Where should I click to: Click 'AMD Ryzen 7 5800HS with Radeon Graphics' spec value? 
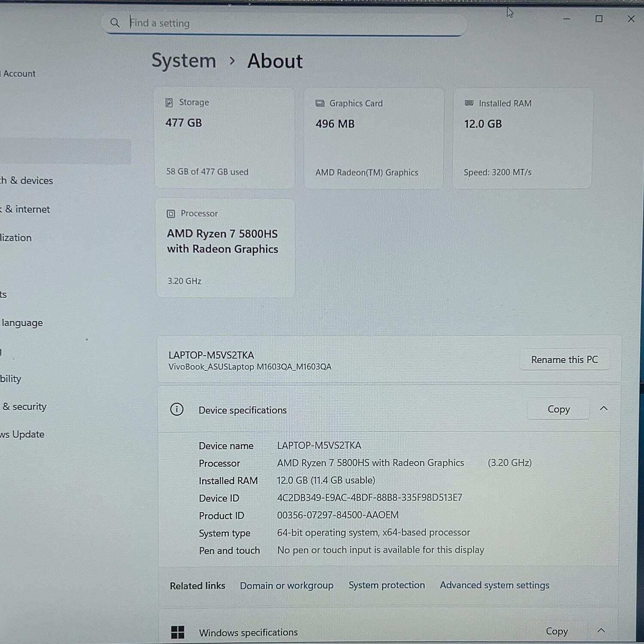[x=371, y=463]
